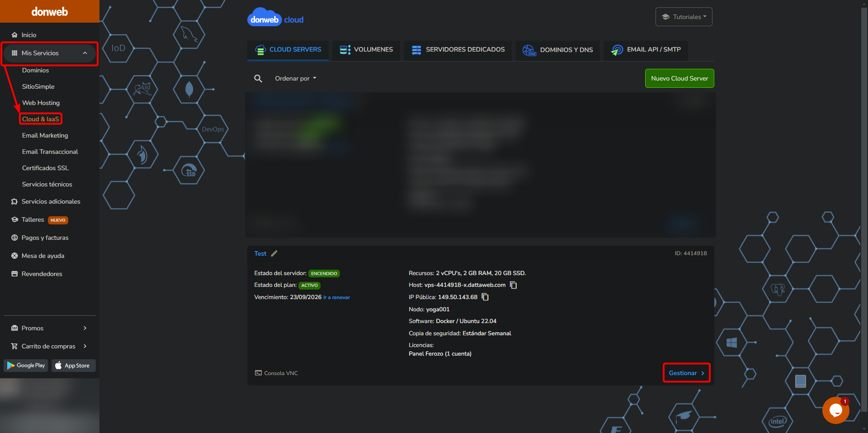Screen dimensions: 868x433
Task: Click the Carrito de compras cart icon
Action: 14,346
